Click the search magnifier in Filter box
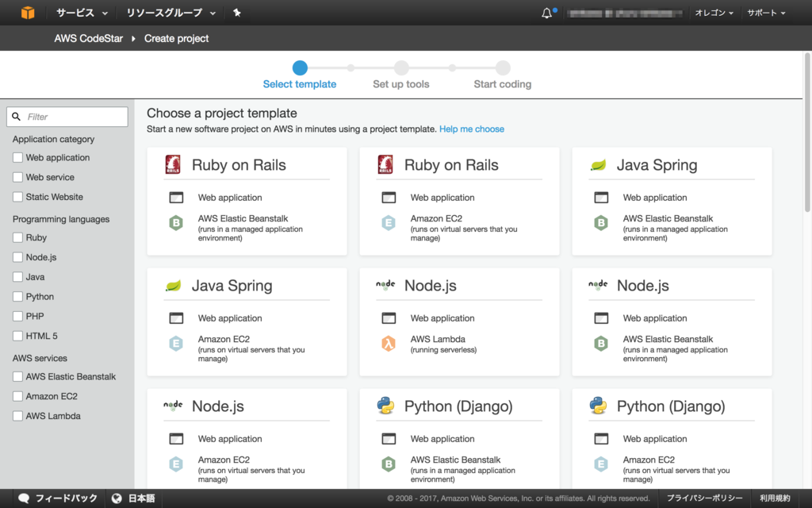812x508 pixels. pyautogui.click(x=17, y=117)
